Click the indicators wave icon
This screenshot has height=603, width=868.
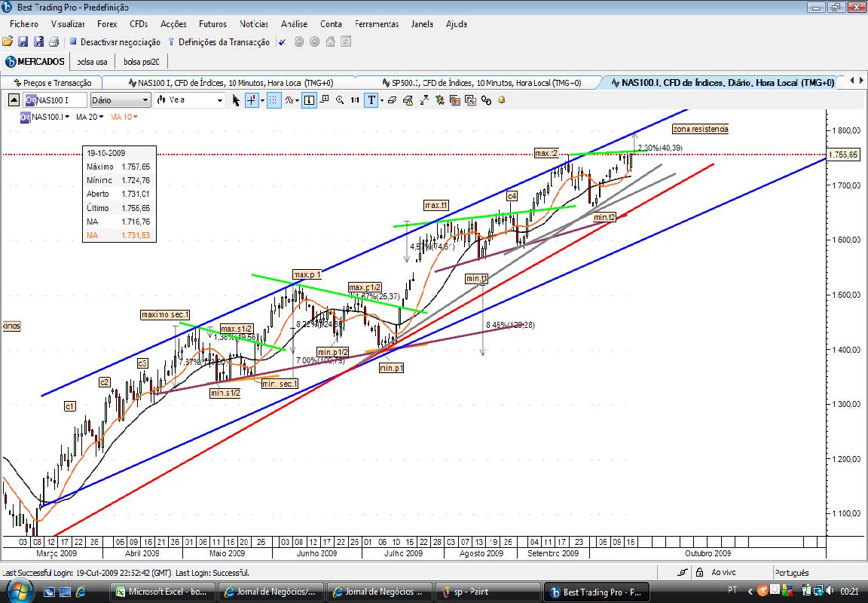click(289, 100)
